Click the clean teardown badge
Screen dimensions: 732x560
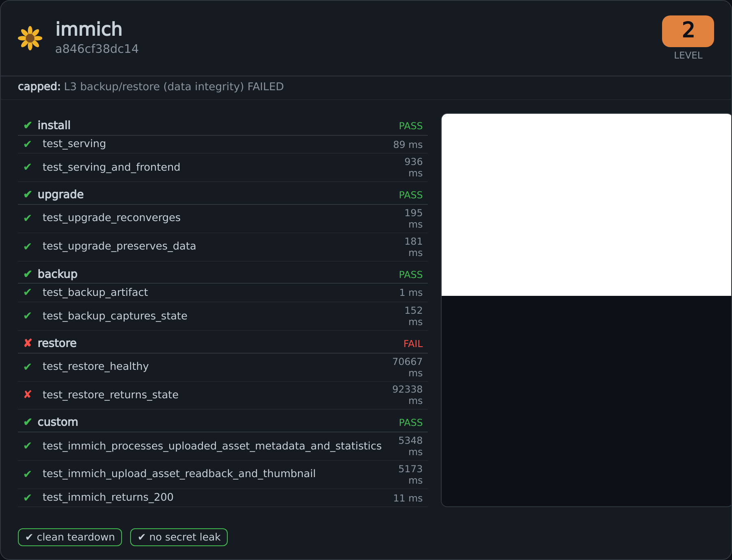point(70,537)
